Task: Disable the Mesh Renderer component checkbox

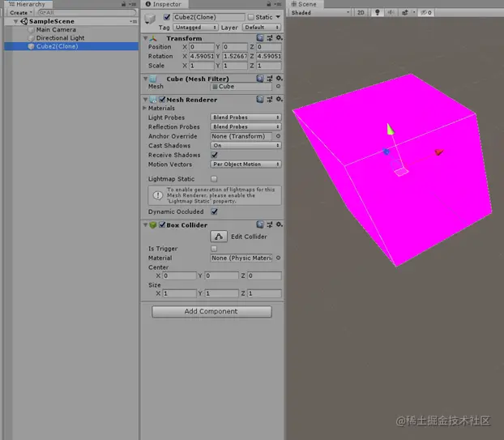Action: tap(162, 100)
